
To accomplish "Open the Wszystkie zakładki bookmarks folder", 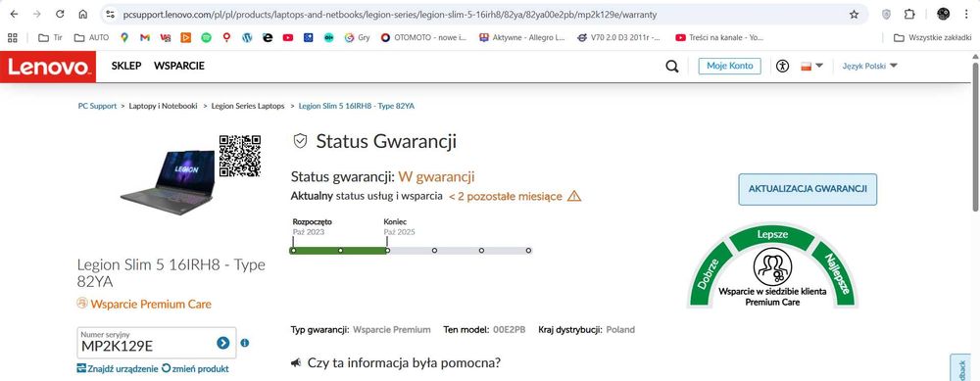I will pyautogui.click(x=933, y=37).
